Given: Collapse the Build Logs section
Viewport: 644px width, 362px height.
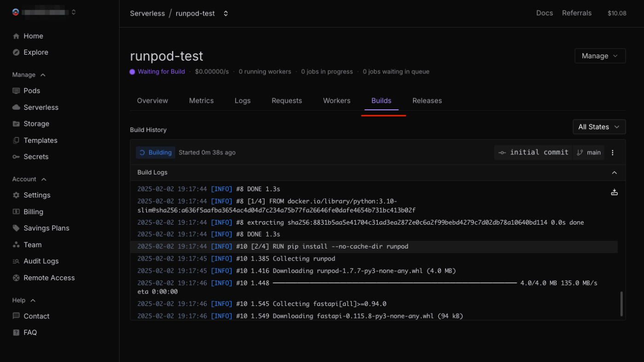Looking at the screenshot, I should point(614,173).
